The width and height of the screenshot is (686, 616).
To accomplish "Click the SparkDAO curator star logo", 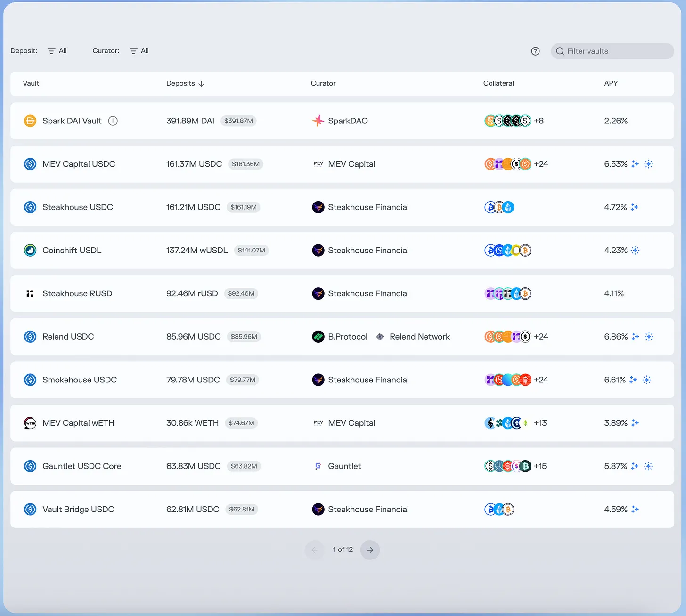I will pos(318,121).
